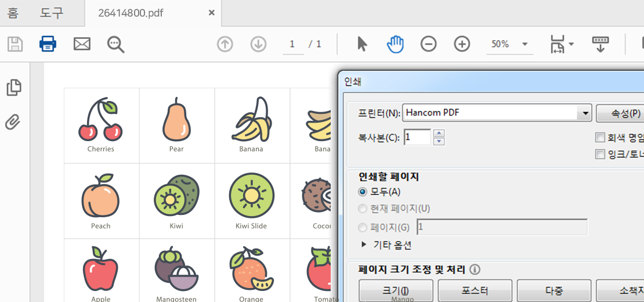Select the Hand pan tool

396,44
